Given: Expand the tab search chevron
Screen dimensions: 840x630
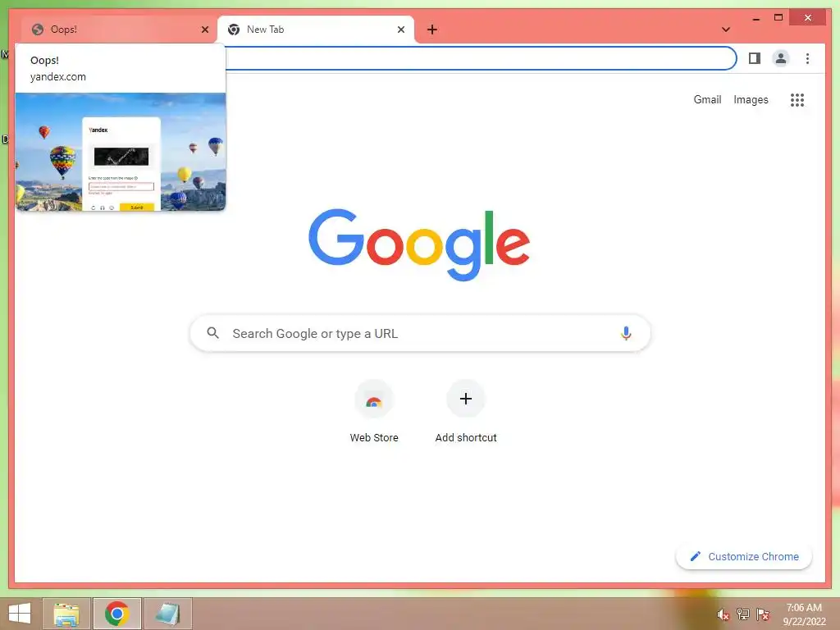Looking at the screenshot, I should pyautogui.click(x=726, y=30).
